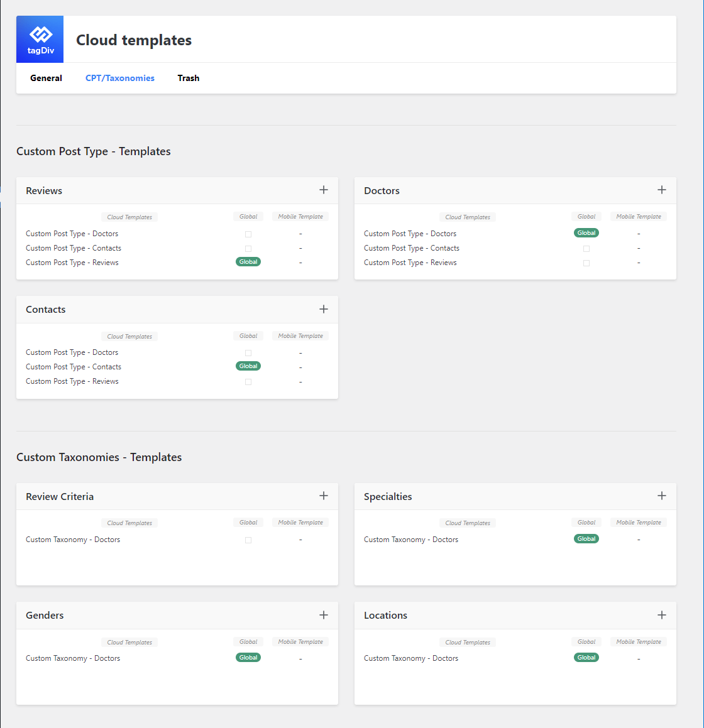The width and height of the screenshot is (704, 728).
Task: Open Custom Post Type - Doctors in Contacts card
Action: pos(72,352)
